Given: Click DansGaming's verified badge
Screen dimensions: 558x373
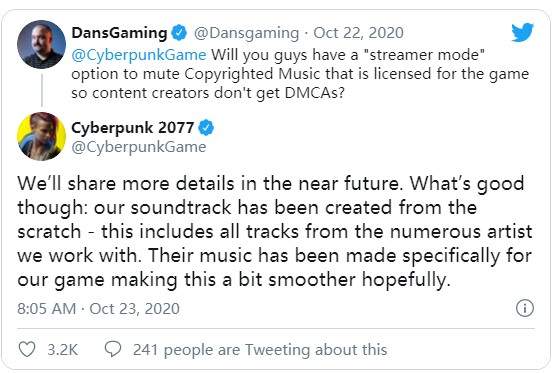Looking at the screenshot, I should (x=179, y=33).
